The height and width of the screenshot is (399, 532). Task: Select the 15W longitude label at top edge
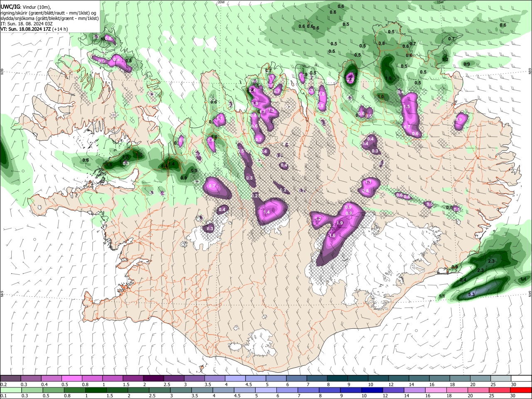tap(441, 2)
